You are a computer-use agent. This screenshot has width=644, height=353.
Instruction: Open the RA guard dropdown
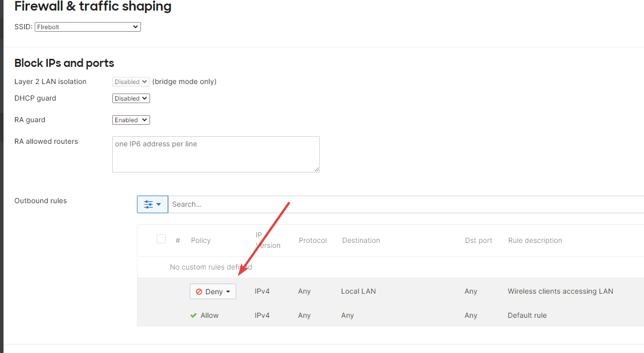(130, 120)
